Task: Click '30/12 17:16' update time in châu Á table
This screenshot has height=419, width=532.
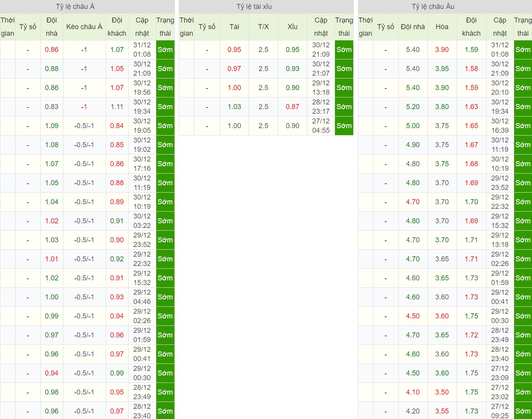Action: (142, 164)
